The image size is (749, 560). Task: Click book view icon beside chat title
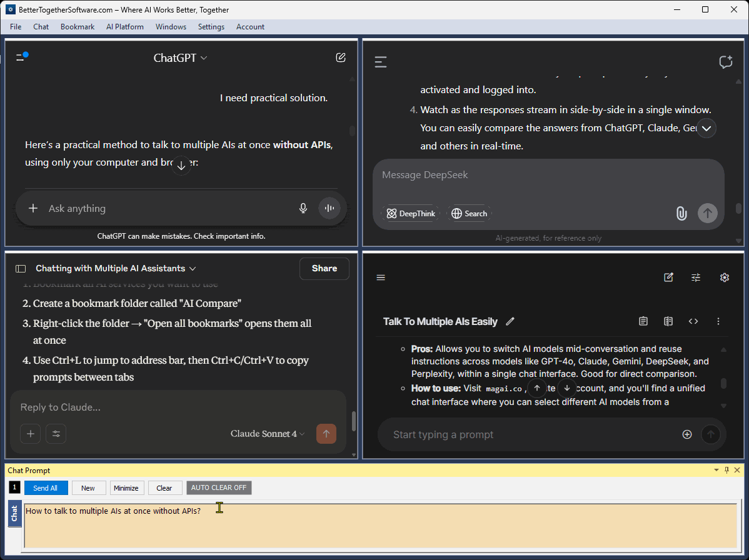pos(668,321)
